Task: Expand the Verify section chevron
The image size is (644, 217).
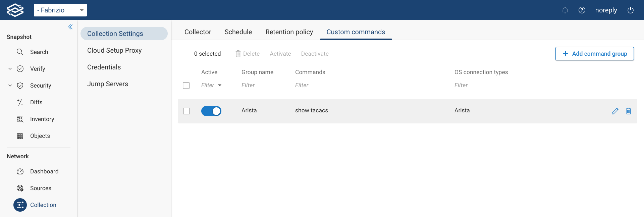Action: click(x=10, y=69)
